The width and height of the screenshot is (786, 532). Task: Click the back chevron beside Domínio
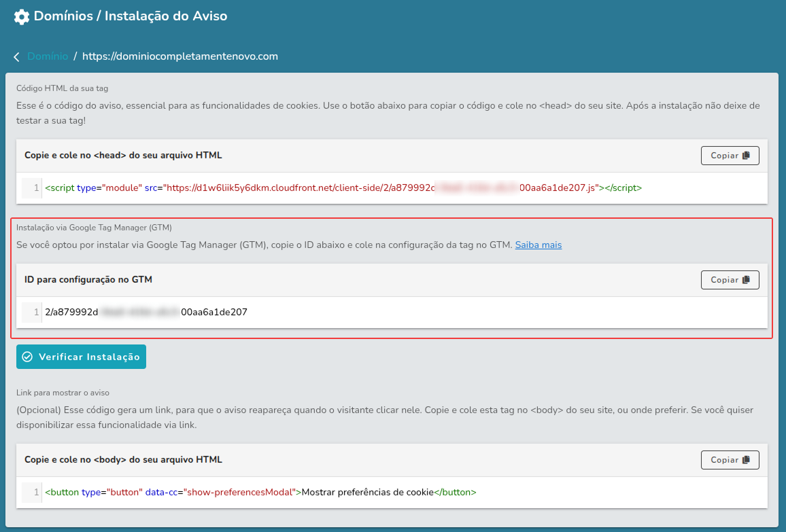pyautogui.click(x=17, y=57)
